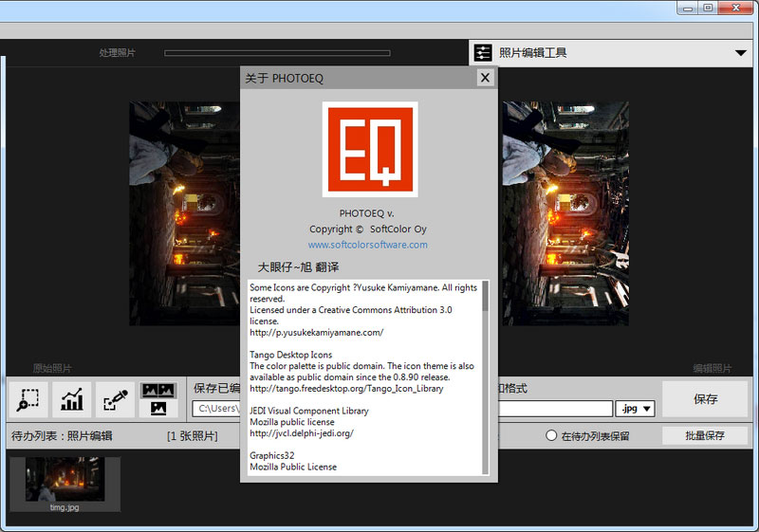Click the 'Tango Desktop Icons' heading
This screenshot has width=759, height=532.
tap(291, 355)
